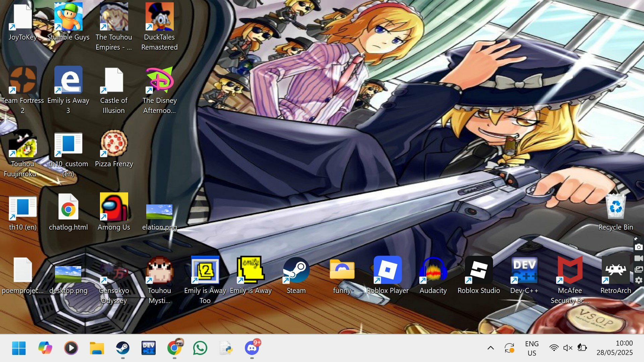Image resolution: width=644 pixels, height=362 pixels.
Task: Open the overlay gallery icon
Action: tap(639, 269)
